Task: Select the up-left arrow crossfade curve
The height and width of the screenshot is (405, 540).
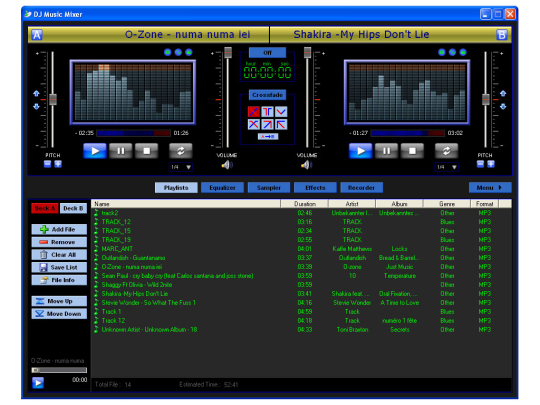Action: pyautogui.click(x=281, y=124)
